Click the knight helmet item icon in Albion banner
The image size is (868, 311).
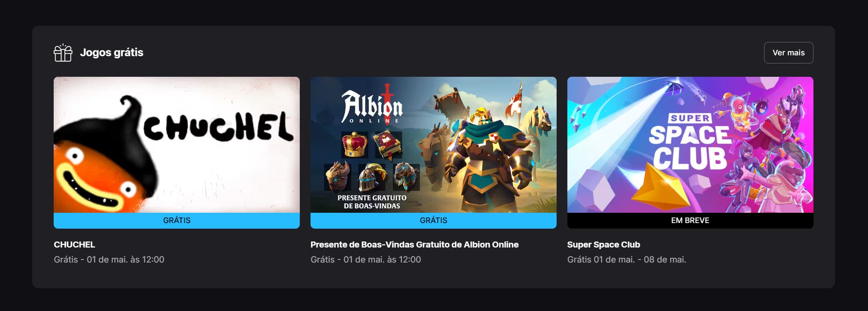(x=372, y=177)
